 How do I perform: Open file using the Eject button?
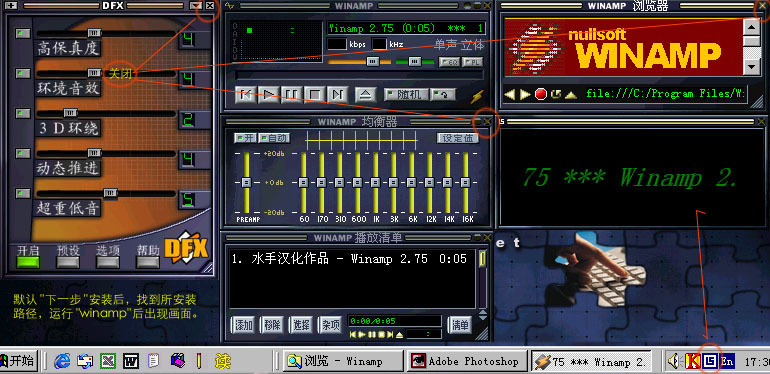(365, 94)
